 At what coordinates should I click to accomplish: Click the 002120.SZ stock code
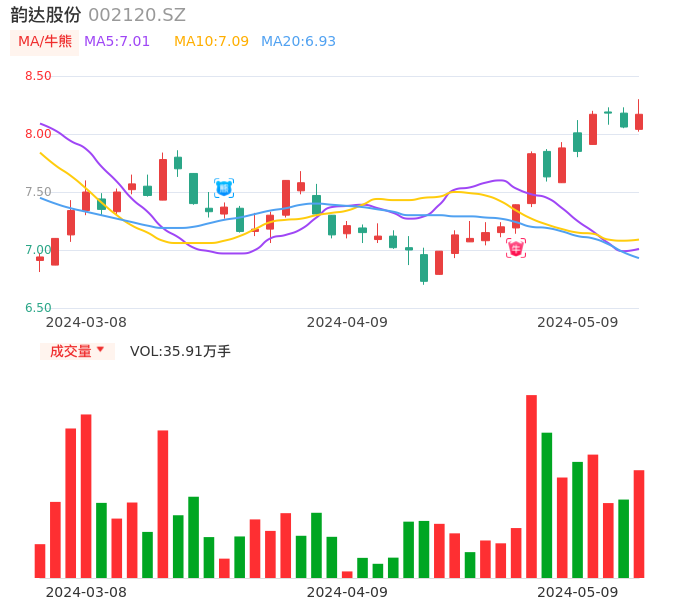coord(137,15)
